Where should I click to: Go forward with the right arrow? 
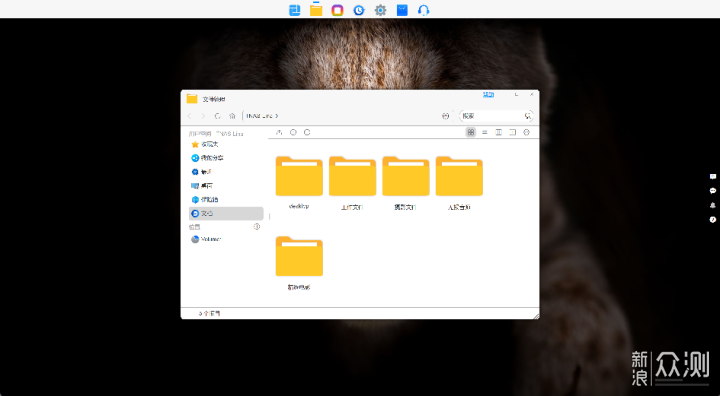pyautogui.click(x=203, y=116)
